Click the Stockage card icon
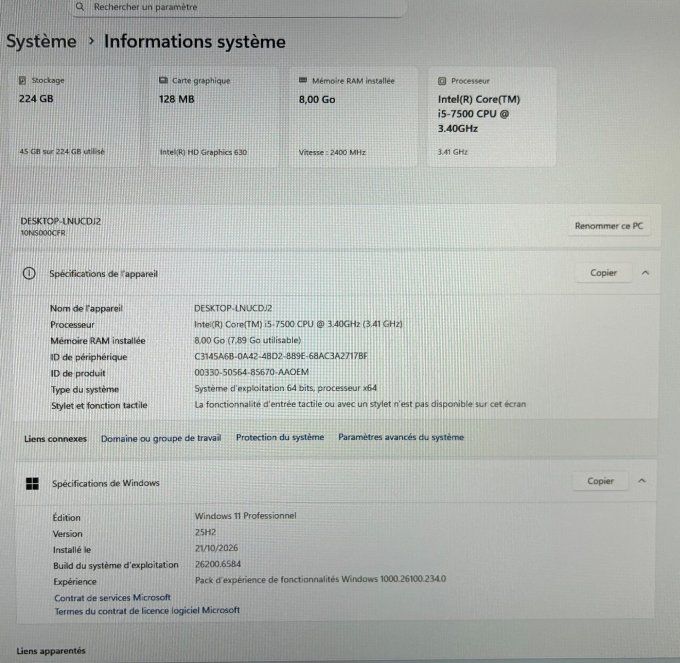The width and height of the screenshot is (680, 663). click(x=23, y=80)
